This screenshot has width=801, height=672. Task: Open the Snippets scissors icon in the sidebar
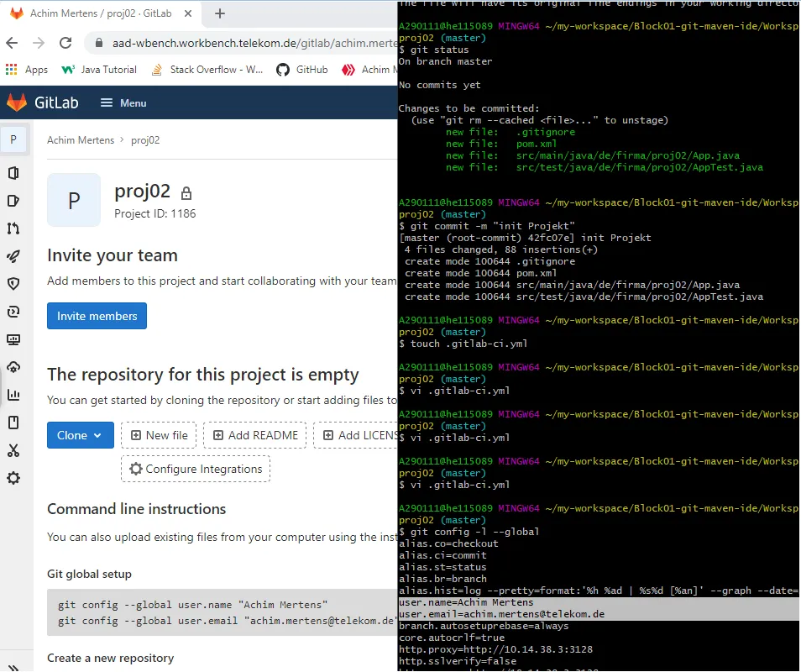click(13, 450)
